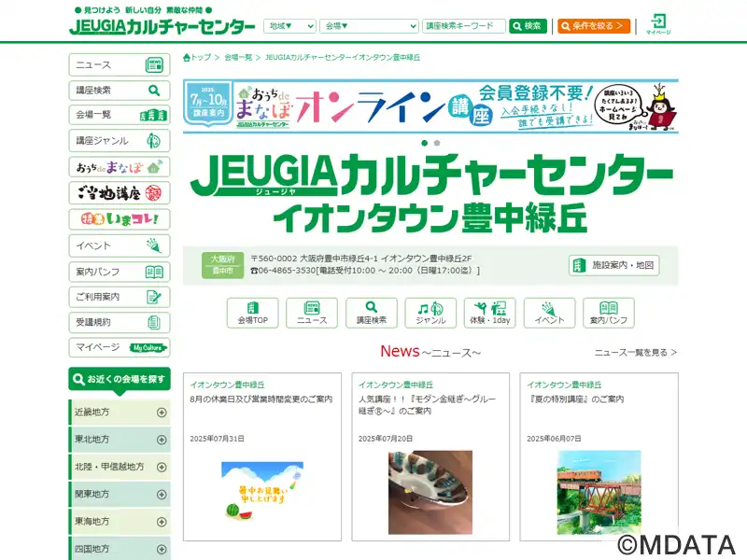Click the お近くの会場を探す heading
Image resolution: width=747 pixels, height=560 pixels.
pos(120,380)
